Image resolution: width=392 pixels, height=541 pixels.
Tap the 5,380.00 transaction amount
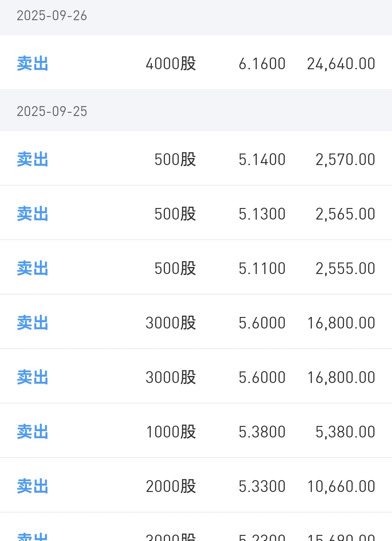[x=345, y=432]
